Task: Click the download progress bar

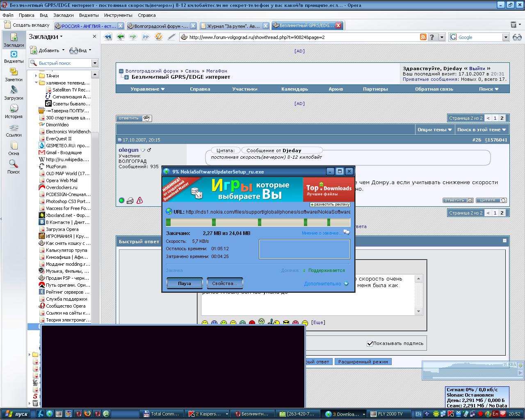Action: coord(258,222)
